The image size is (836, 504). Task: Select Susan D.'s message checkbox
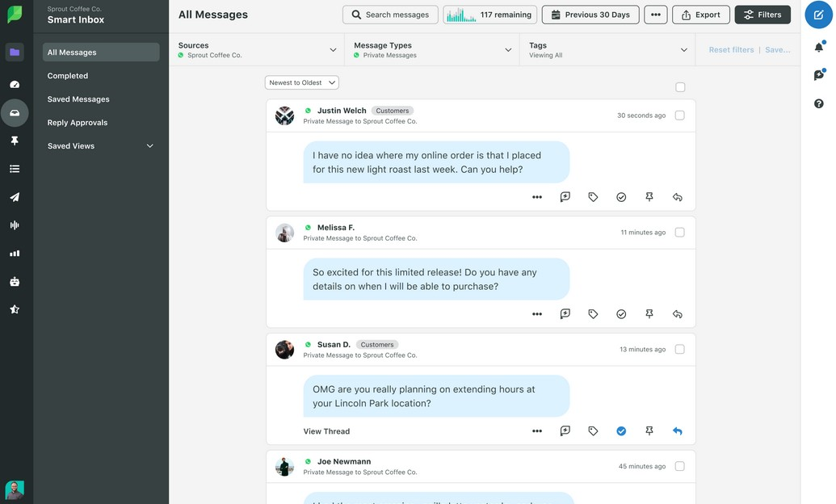tap(680, 350)
